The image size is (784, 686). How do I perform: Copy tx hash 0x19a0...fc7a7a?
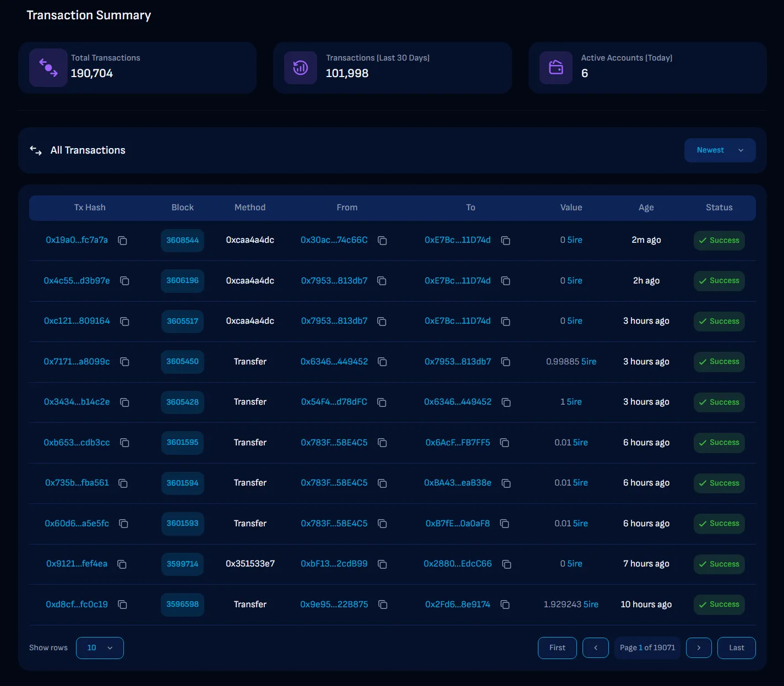pos(123,241)
